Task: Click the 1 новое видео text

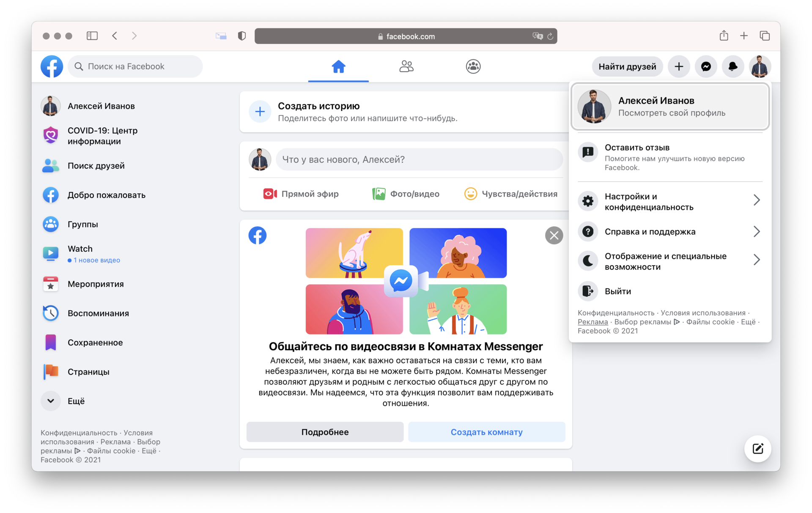Action: (97, 260)
